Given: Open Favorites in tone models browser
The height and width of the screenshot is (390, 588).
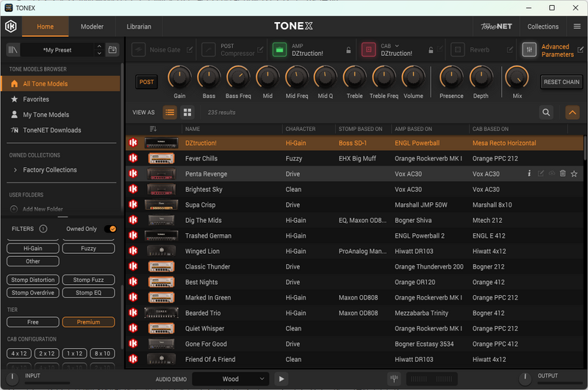Looking at the screenshot, I should (x=61, y=99).
